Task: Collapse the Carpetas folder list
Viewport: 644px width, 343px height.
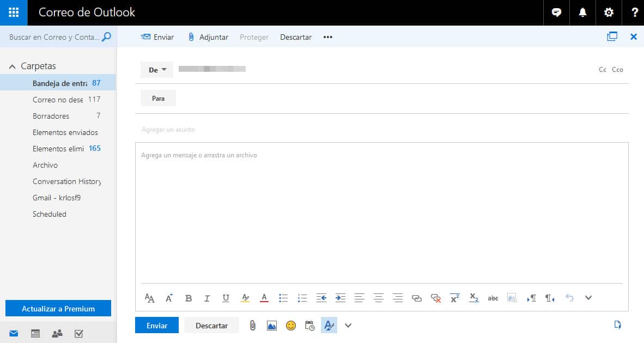Action: 13,66
